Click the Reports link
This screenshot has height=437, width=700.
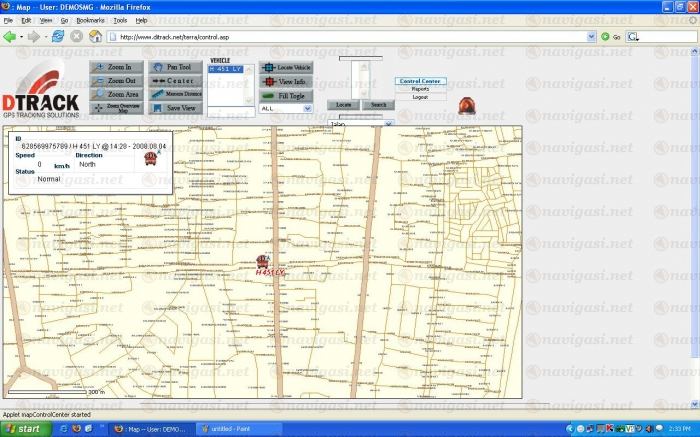pos(420,89)
